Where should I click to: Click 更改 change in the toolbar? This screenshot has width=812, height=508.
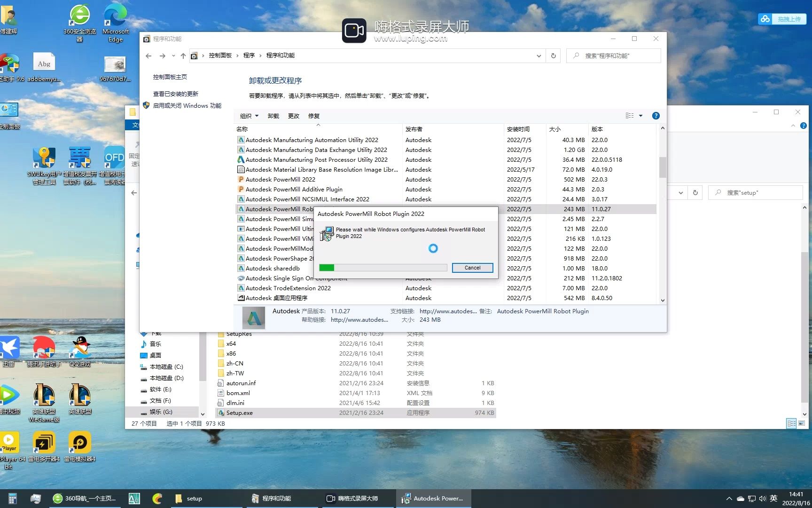[294, 116]
